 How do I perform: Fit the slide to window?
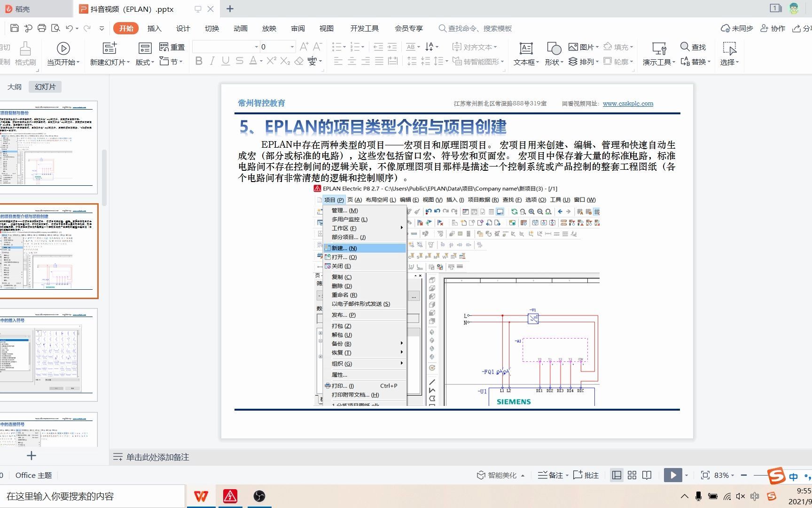[x=705, y=475]
